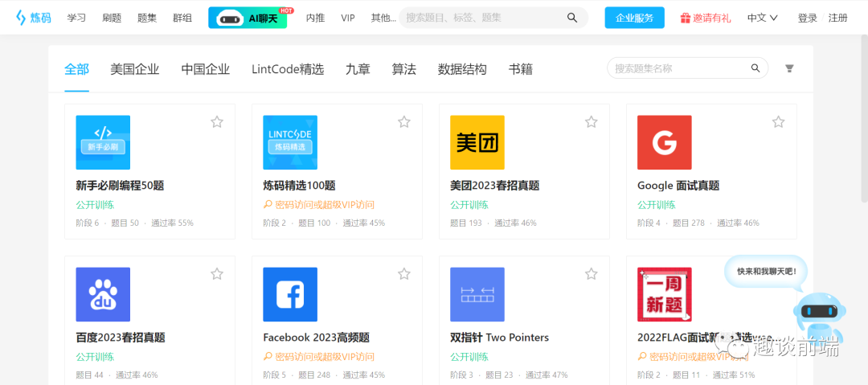This screenshot has height=385, width=868.
Task: Click 题目 193 text
Action: tap(466, 223)
